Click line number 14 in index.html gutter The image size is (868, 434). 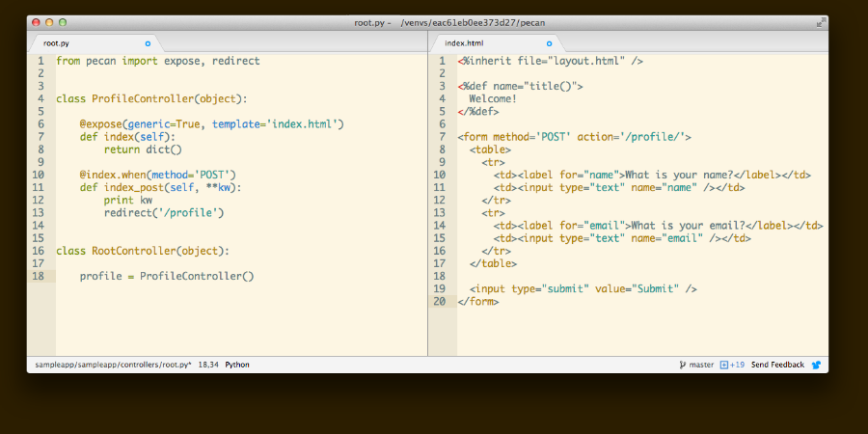pos(440,226)
